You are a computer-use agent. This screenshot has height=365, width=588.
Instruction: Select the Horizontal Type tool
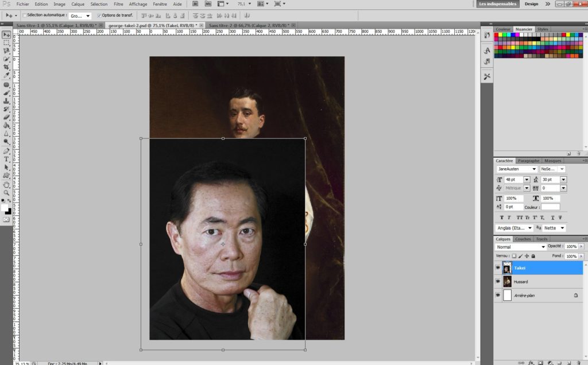tap(6, 159)
